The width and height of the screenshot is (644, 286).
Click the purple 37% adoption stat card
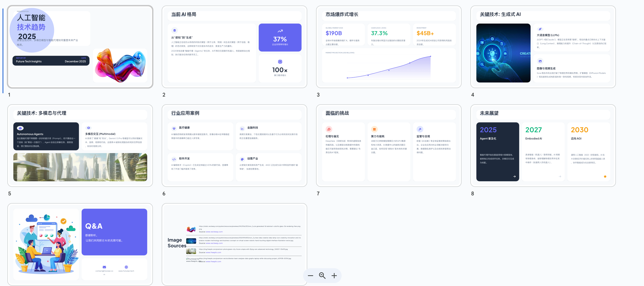click(x=280, y=38)
